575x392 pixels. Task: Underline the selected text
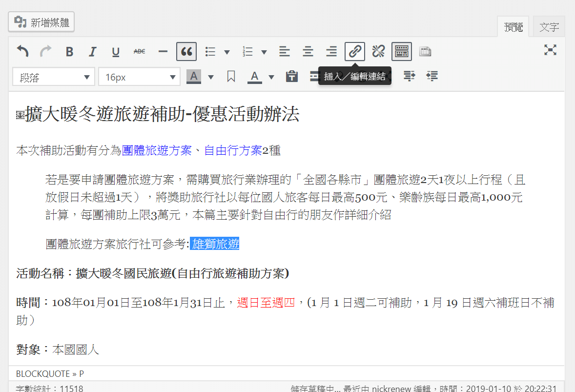pos(116,51)
